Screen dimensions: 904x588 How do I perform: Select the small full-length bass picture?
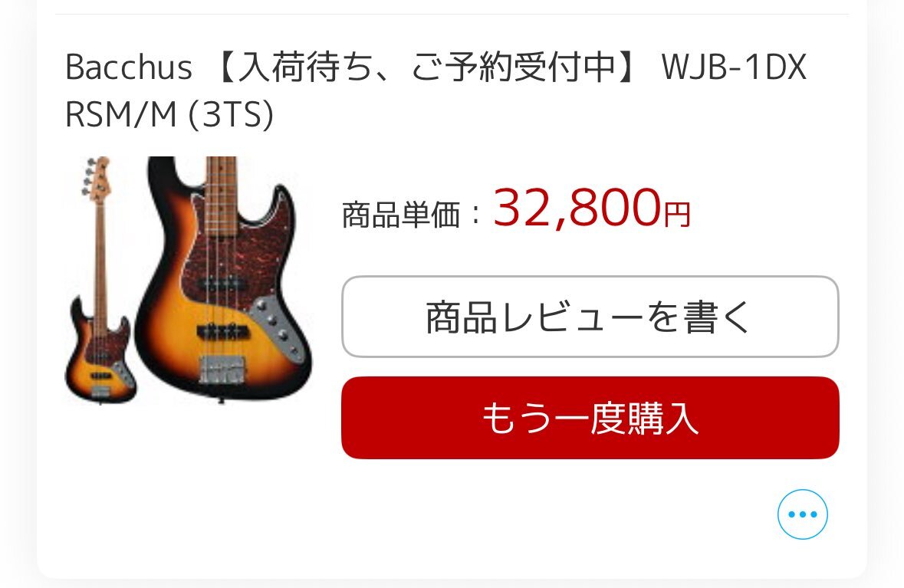[x=99, y=280]
